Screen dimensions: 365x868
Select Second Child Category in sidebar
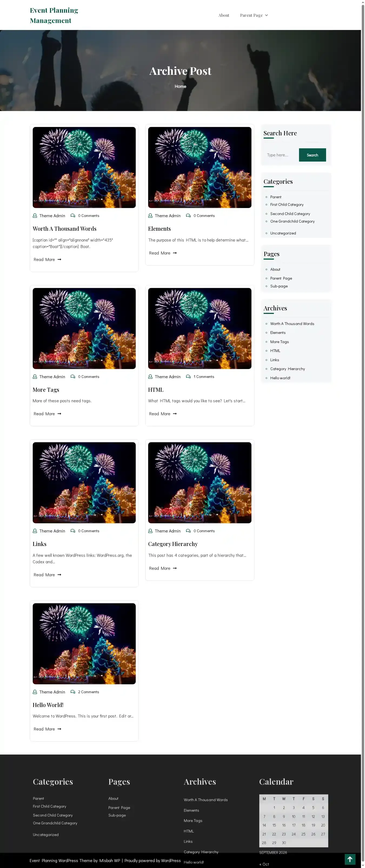click(x=290, y=214)
